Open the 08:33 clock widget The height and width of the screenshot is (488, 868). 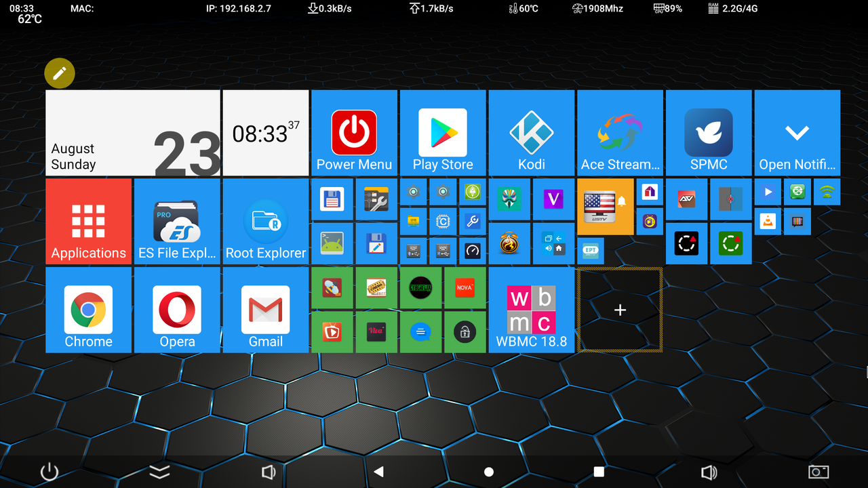click(266, 133)
